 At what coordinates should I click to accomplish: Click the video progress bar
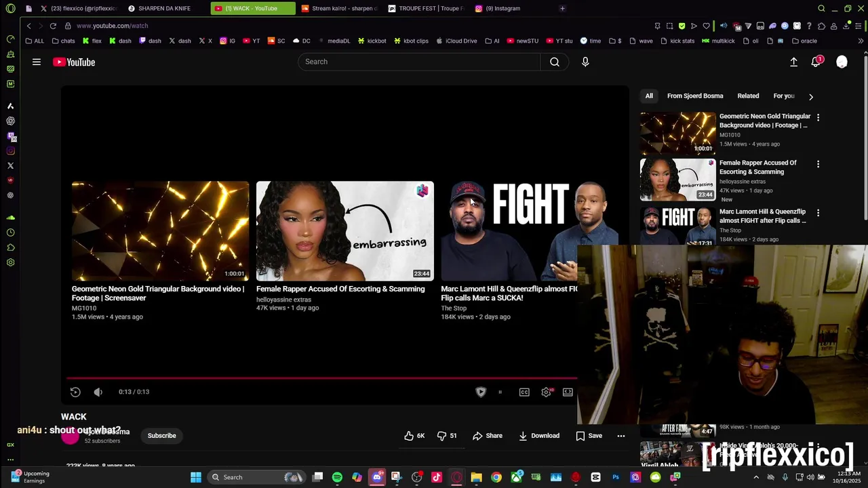click(x=322, y=378)
